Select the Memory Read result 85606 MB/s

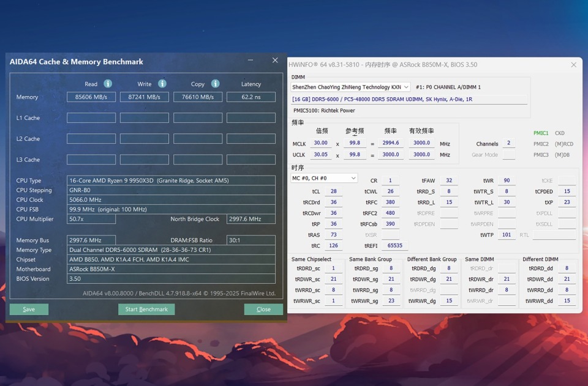(91, 97)
